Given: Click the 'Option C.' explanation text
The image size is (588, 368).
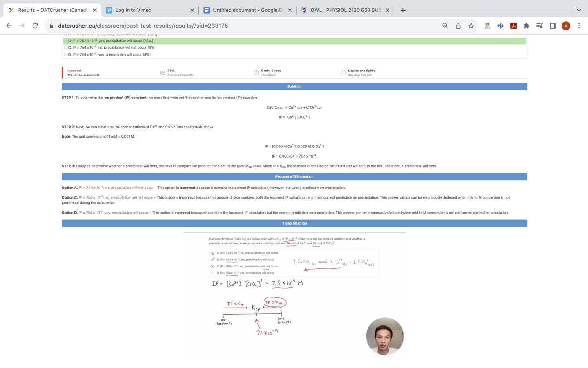Looking at the screenshot, I should pos(286,200).
